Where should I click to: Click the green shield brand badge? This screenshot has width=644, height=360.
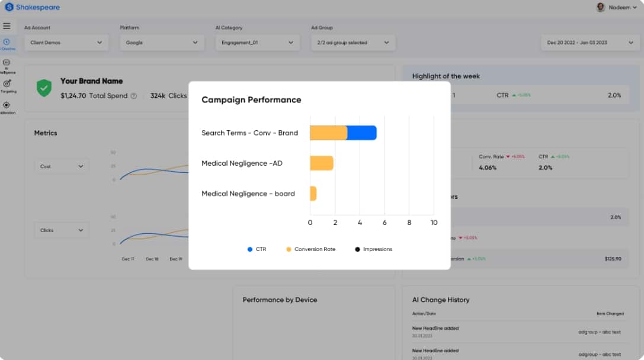44,88
